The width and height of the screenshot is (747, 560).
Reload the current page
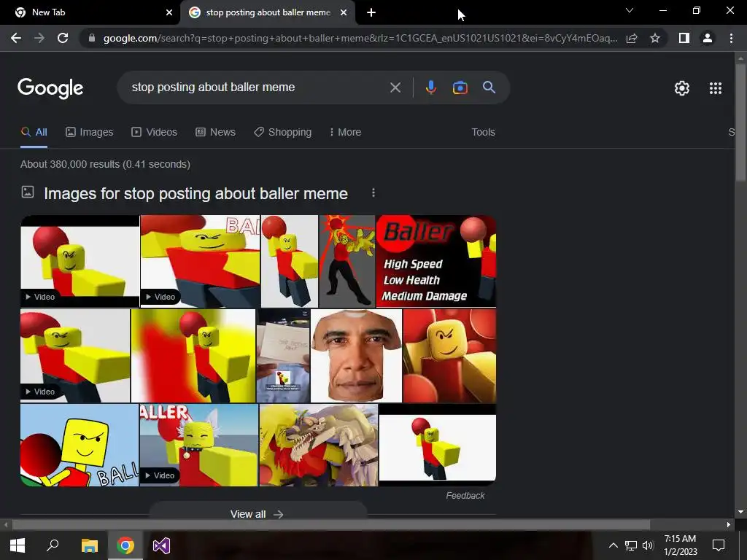coord(63,38)
